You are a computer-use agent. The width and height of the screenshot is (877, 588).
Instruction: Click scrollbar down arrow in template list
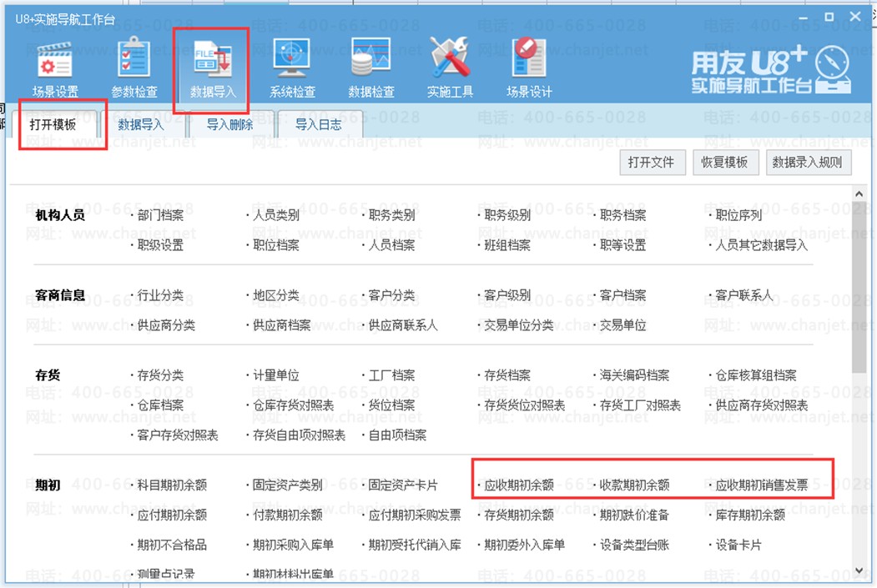pos(859,570)
